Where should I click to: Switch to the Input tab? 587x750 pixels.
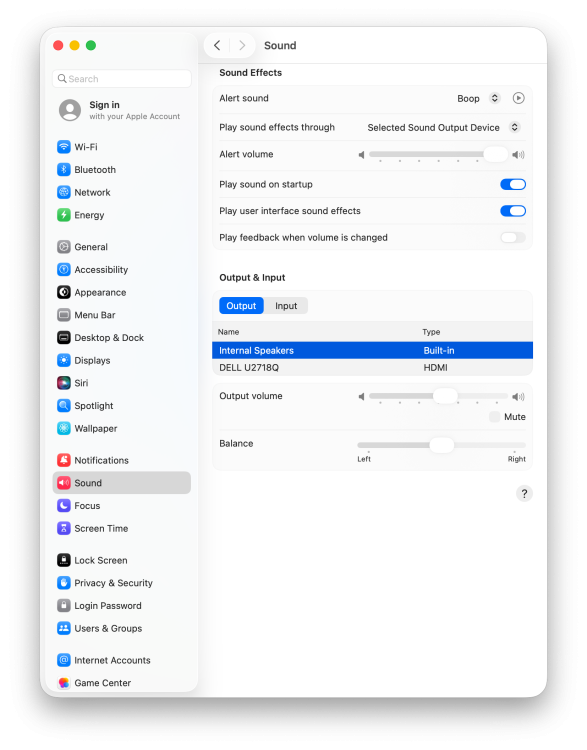(286, 306)
